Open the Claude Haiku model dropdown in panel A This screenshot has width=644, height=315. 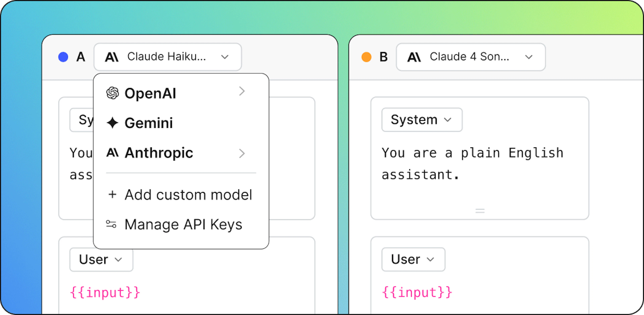[168, 57]
